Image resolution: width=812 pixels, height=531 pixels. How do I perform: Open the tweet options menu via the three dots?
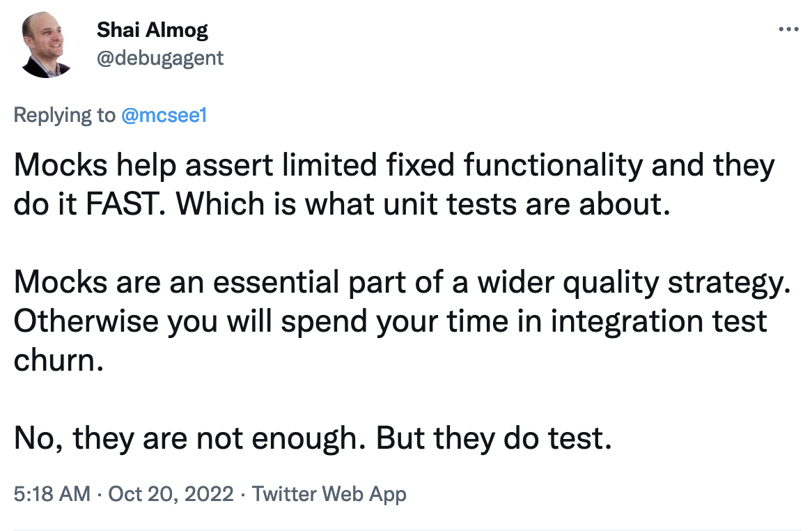point(789,28)
